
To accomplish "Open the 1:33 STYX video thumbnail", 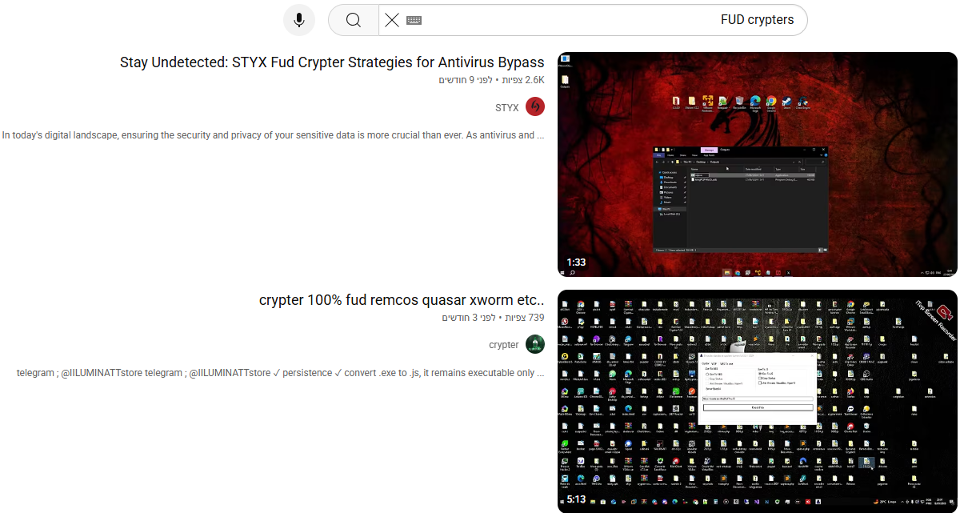I will (757, 164).
